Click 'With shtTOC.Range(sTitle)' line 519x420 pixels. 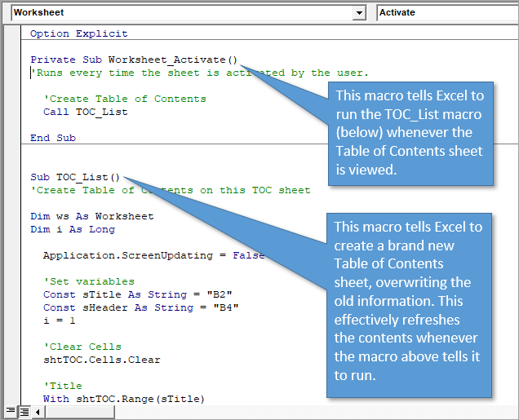(124, 399)
